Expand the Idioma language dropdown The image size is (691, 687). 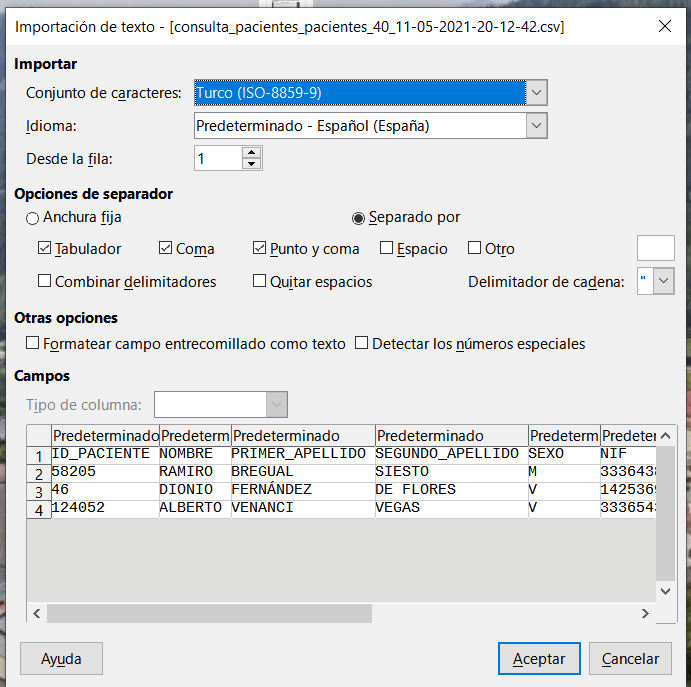pos(537,126)
